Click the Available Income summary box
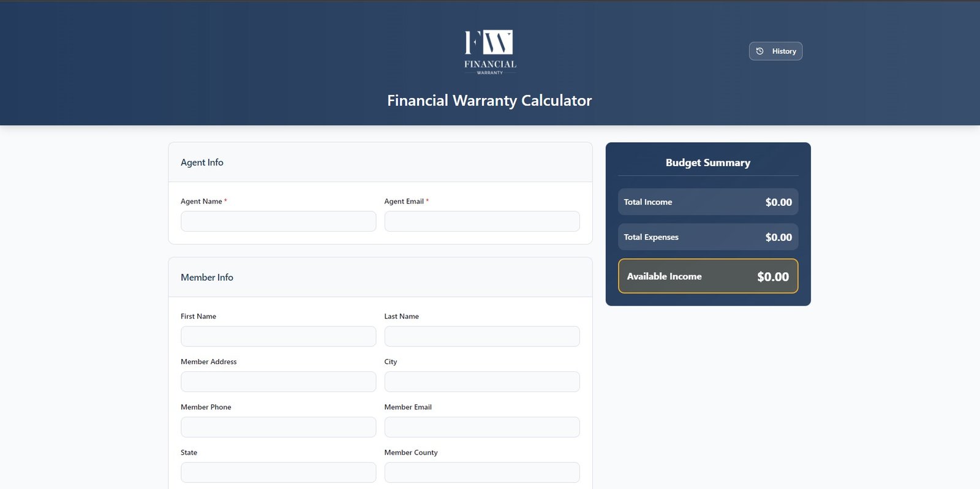The height and width of the screenshot is (489, 980). 708,276
